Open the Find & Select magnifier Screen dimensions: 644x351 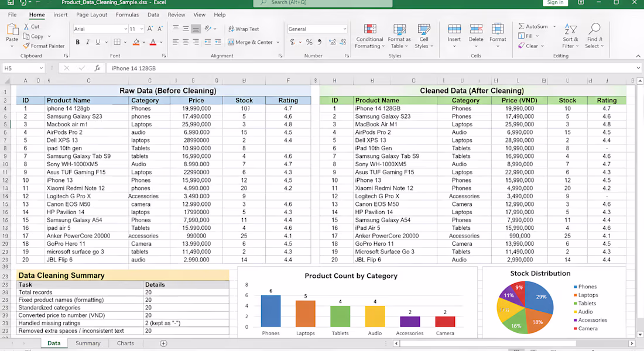pos(594,36)
